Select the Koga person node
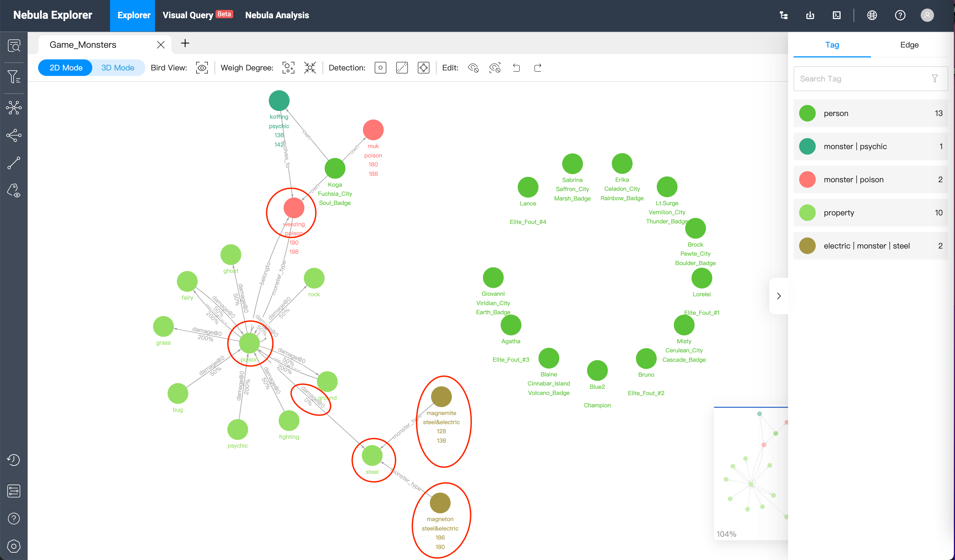Screen dimensions: 955x560 [x=335, y=168]
